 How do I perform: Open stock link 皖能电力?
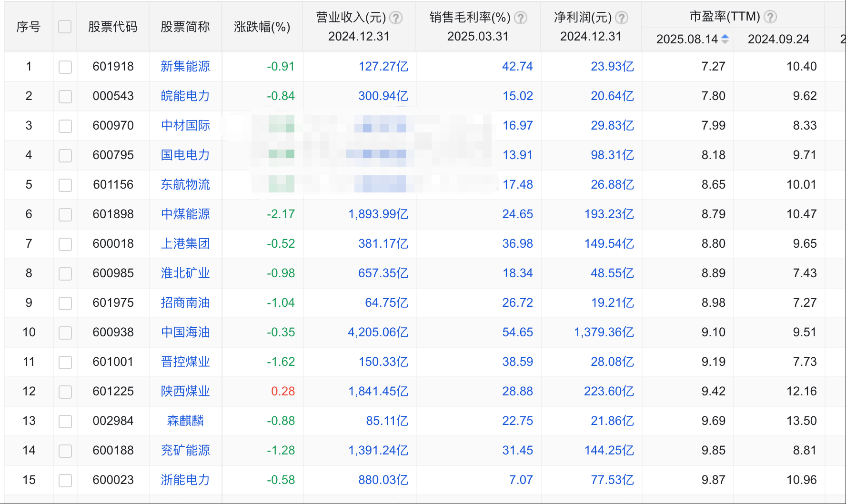(185, 96)
